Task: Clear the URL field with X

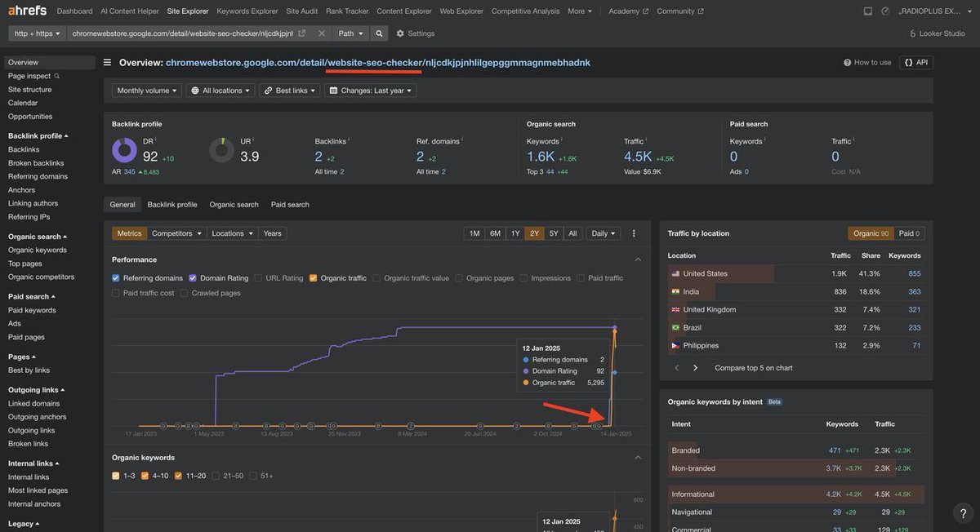Action: pos(322,33)
